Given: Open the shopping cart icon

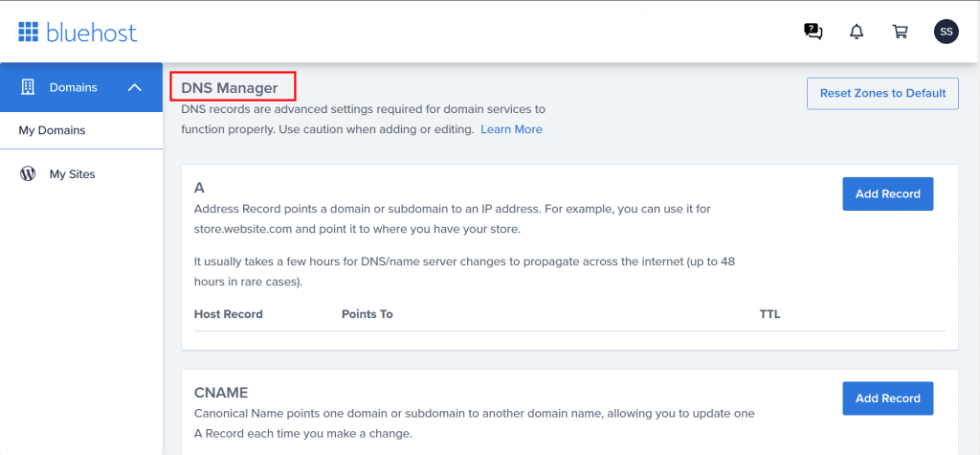Looking at the screenshot, I should [x=900, y=32].
